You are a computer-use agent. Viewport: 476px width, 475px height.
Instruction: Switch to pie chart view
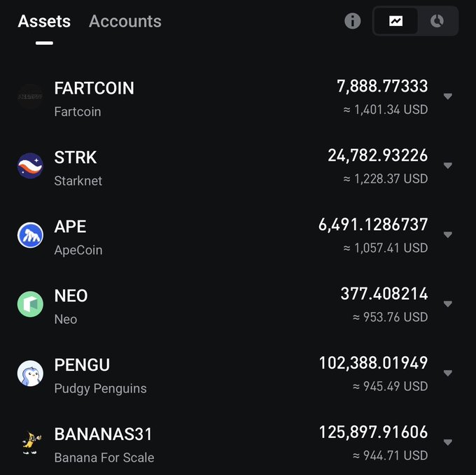(x=437, y=21)
